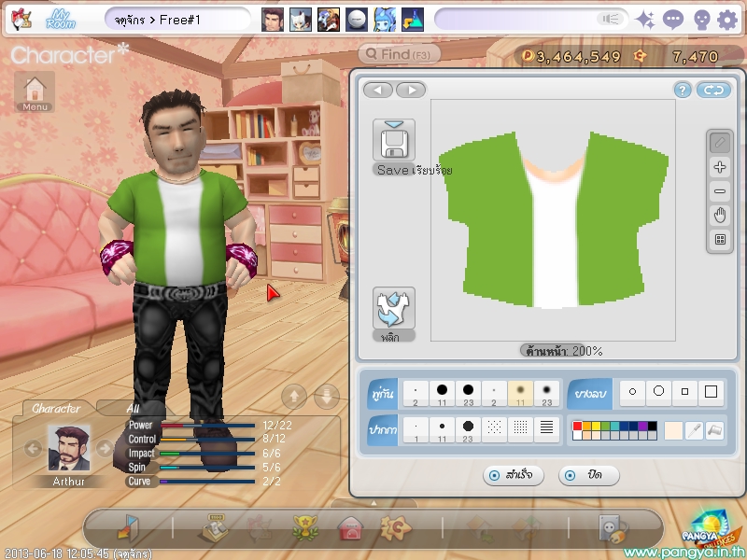
Task: Pick the purple color swatch
Action: tap(642, 426)
